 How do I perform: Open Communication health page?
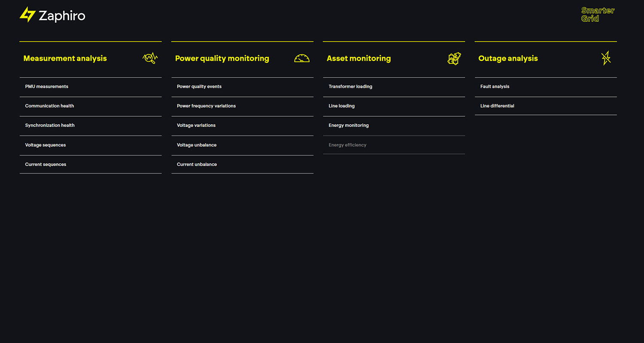pos(49,106)
